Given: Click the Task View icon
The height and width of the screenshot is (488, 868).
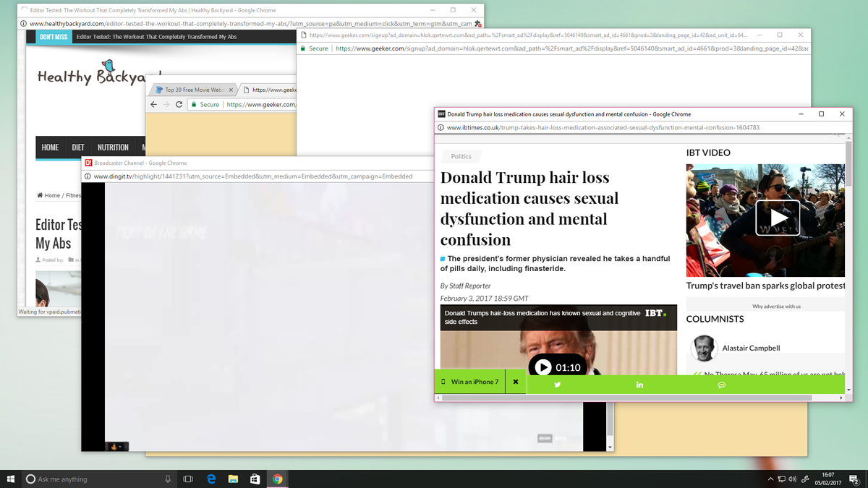Looking at the screenshot, I should point(188,479).
